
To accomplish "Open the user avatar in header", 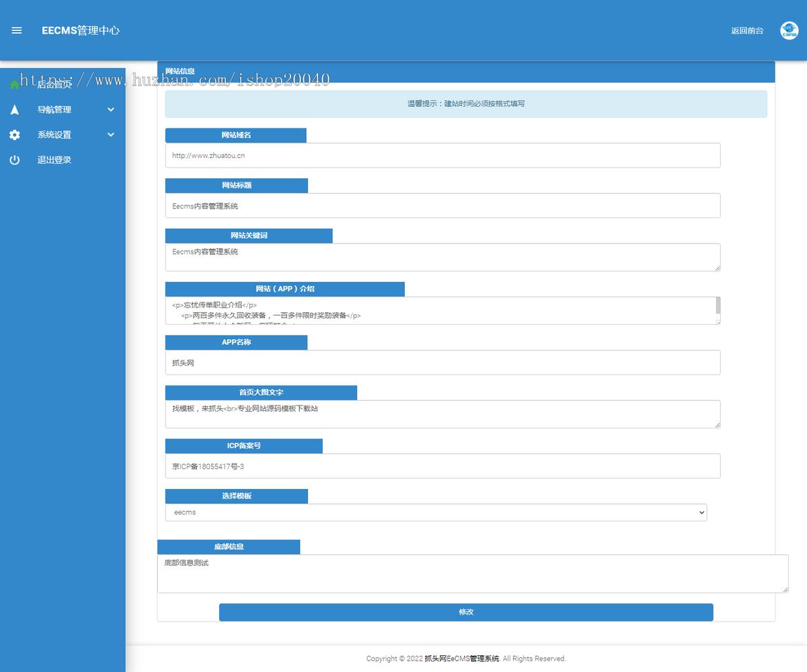I will 789,30.
